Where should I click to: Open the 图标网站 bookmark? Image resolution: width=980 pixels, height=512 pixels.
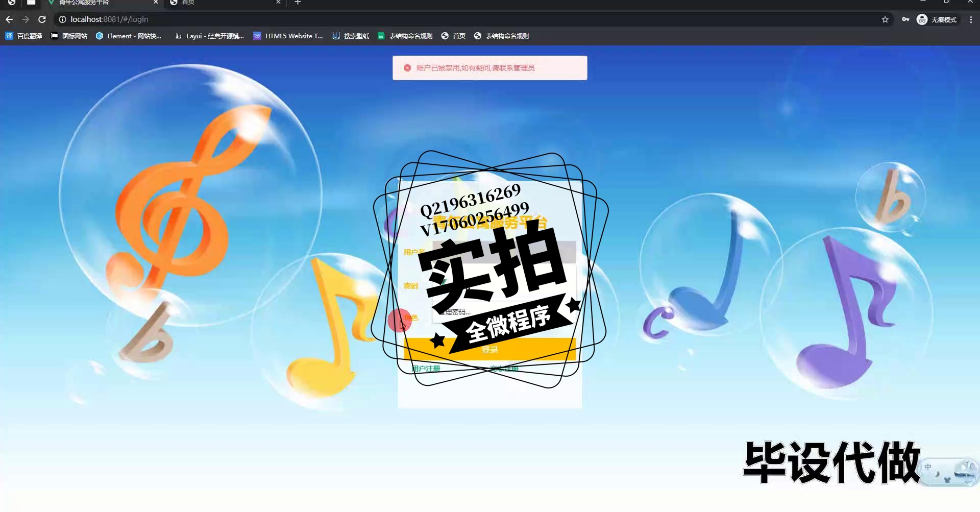pos(69,36)
